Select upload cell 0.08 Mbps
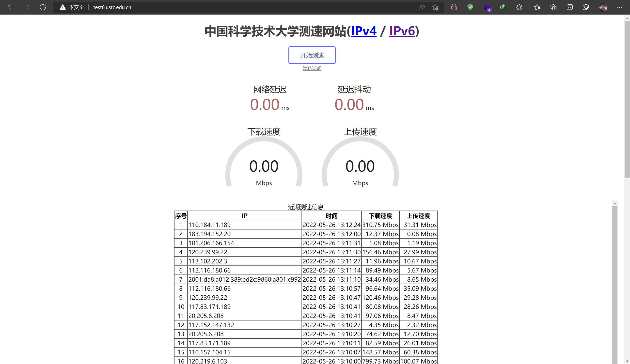Image resolution: width=630 pixels, height=364 pixels. 419,234
